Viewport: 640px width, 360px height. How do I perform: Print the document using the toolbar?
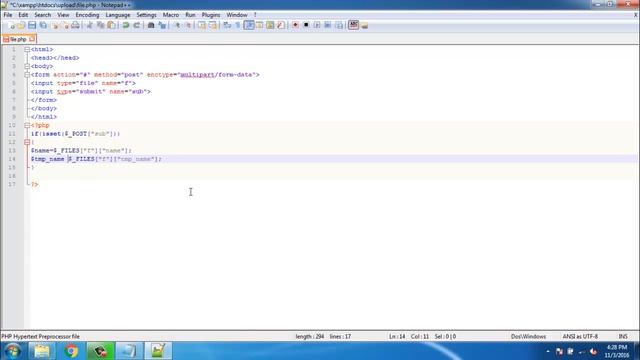(76, 25)
